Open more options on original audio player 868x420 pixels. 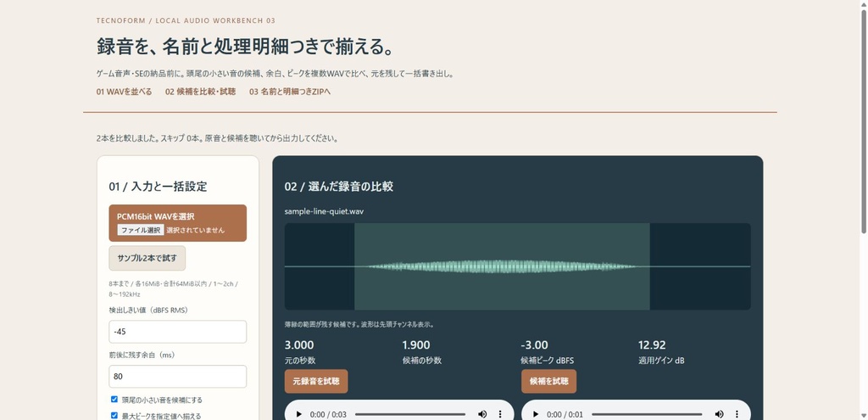coord(500,414)
